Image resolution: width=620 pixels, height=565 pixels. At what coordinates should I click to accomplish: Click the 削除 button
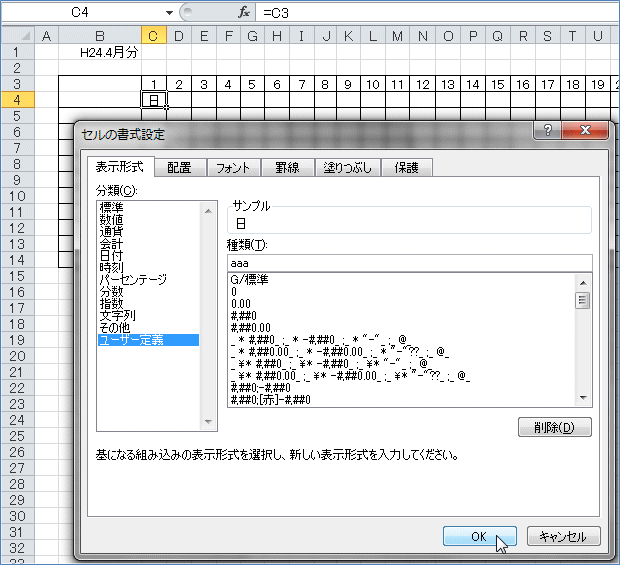coord(555,428)
